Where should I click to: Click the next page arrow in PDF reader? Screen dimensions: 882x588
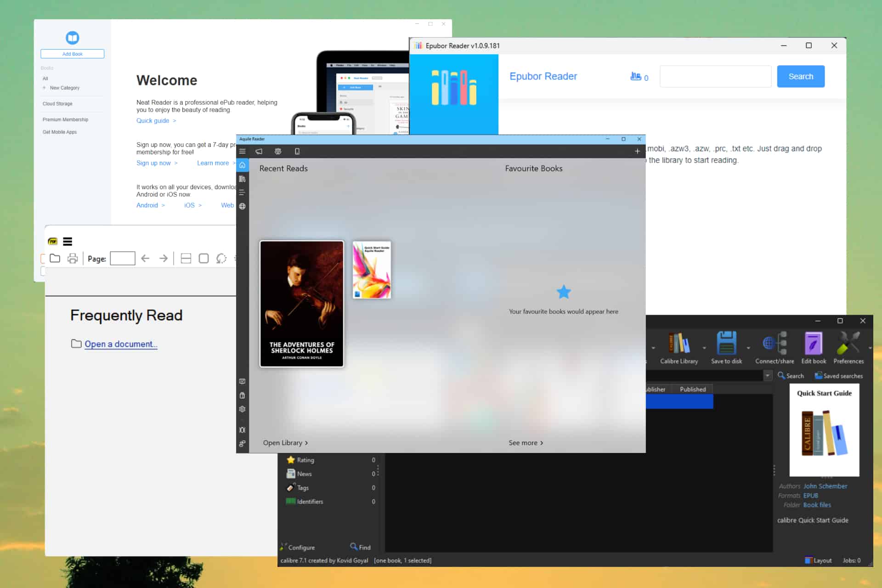coord(163,258)
